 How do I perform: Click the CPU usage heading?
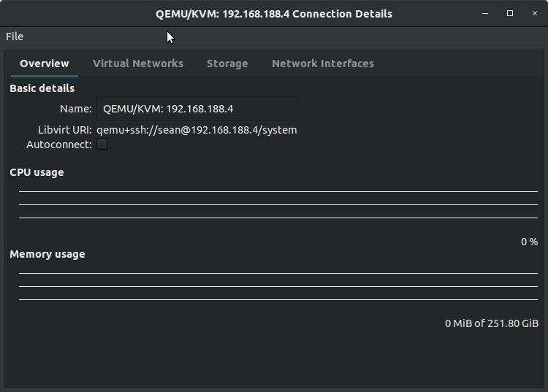tap(37, 172)
